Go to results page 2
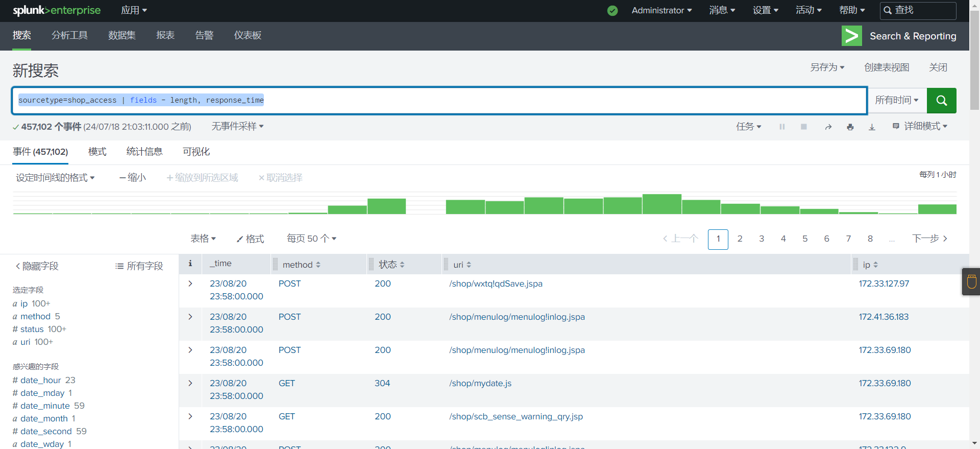This screenshot has width=980, height=449. tap(740, 239)
